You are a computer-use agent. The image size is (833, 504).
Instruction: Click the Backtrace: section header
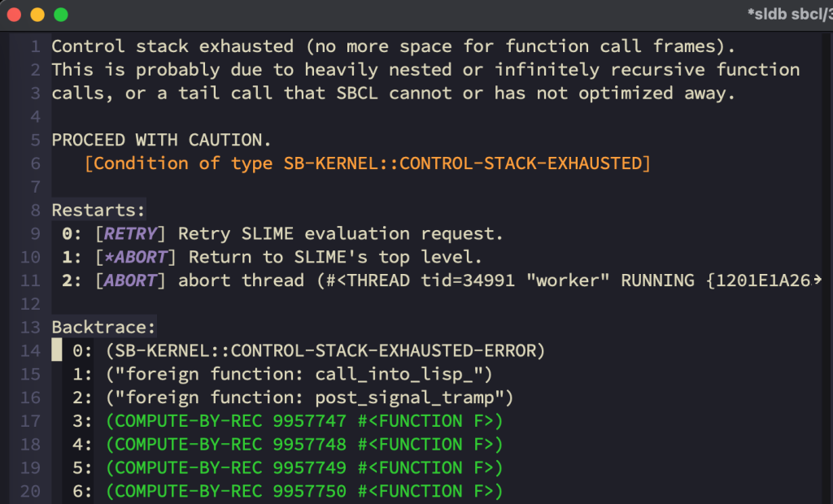[103, 327]
